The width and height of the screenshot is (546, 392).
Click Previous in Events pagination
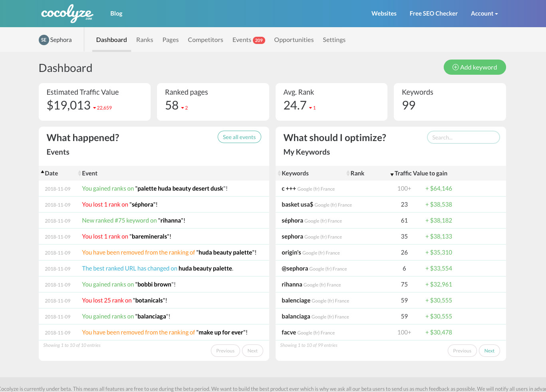[225, 351]
